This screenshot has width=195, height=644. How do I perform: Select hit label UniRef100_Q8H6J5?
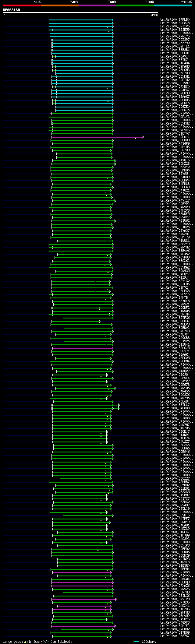click(x=175, y=110)
